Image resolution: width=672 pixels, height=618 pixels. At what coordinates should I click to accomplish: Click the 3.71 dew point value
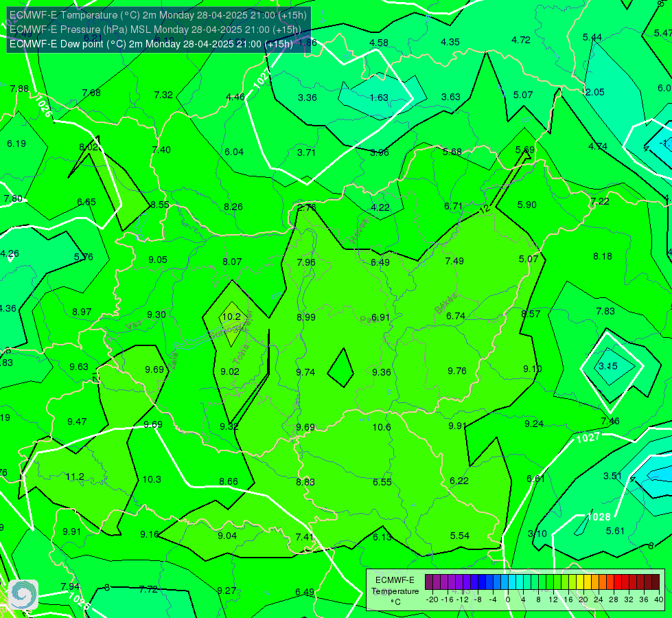click(x=306, y=152)
